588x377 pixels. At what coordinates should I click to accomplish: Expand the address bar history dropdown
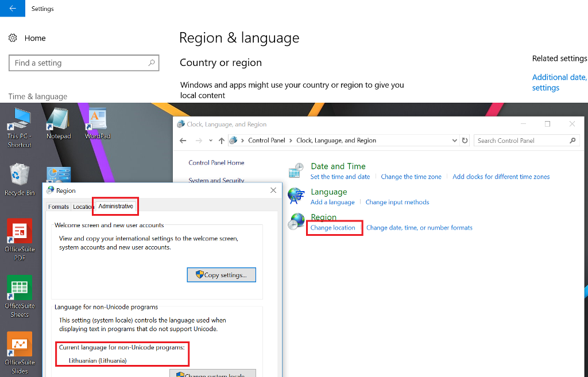click(x=455, y=141)
